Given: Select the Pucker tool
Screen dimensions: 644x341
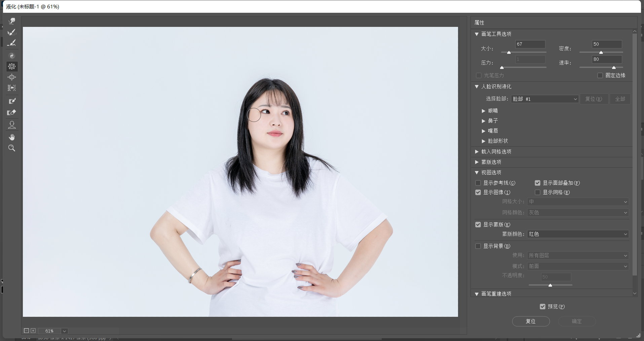Looking at the screenshot, I should point(12,66).
